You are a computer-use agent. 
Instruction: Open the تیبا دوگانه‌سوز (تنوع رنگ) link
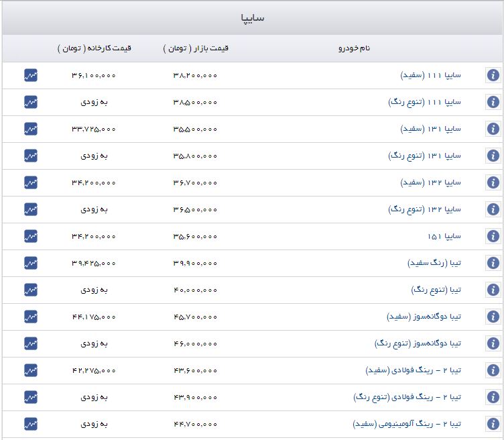point(418,343)
